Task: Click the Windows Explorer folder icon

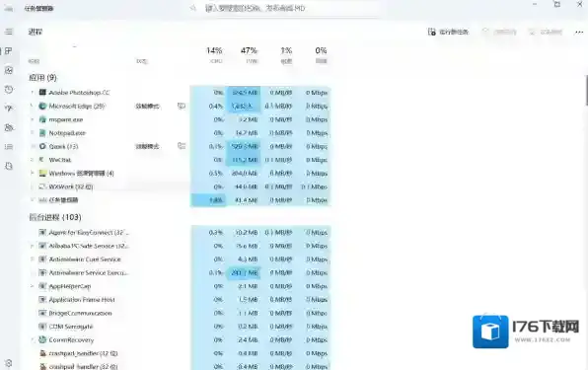Action: pos(42,174)
